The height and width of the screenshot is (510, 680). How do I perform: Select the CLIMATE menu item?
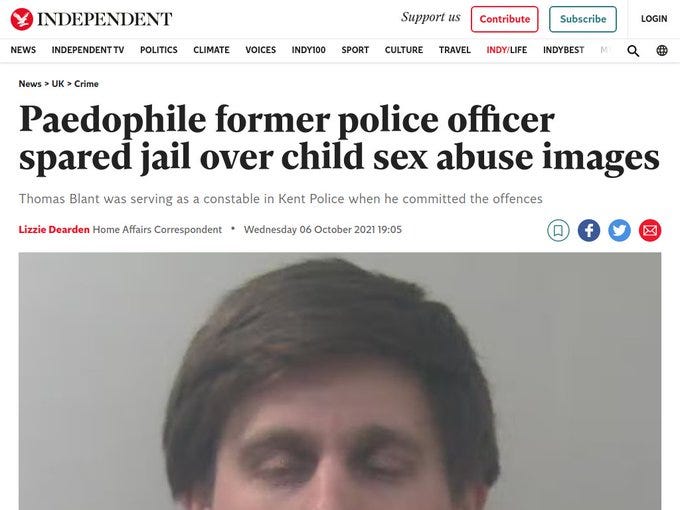[211, 50]
